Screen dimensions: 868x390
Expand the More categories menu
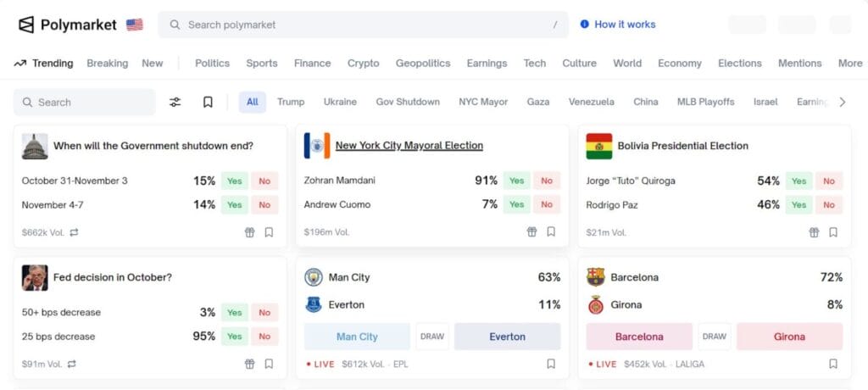coord(849,63)
